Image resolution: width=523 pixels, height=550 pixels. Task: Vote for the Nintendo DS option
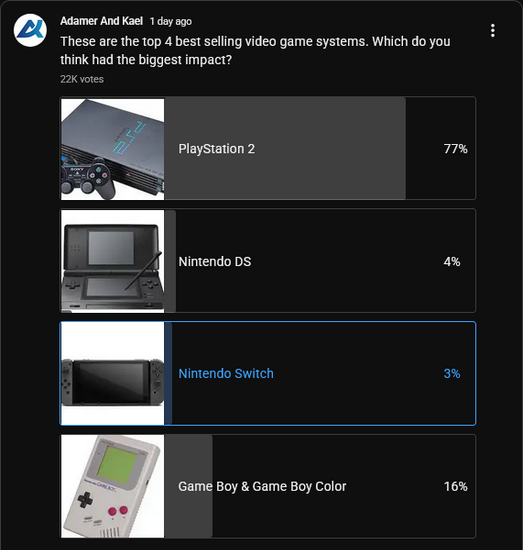[268, 261]
